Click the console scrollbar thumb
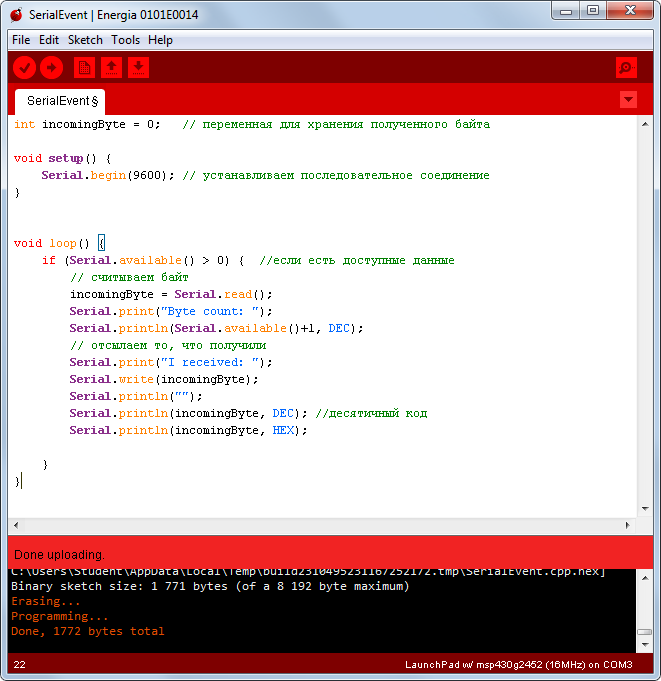The width and height of the screenshot is (661, 681). pos(644,632)
